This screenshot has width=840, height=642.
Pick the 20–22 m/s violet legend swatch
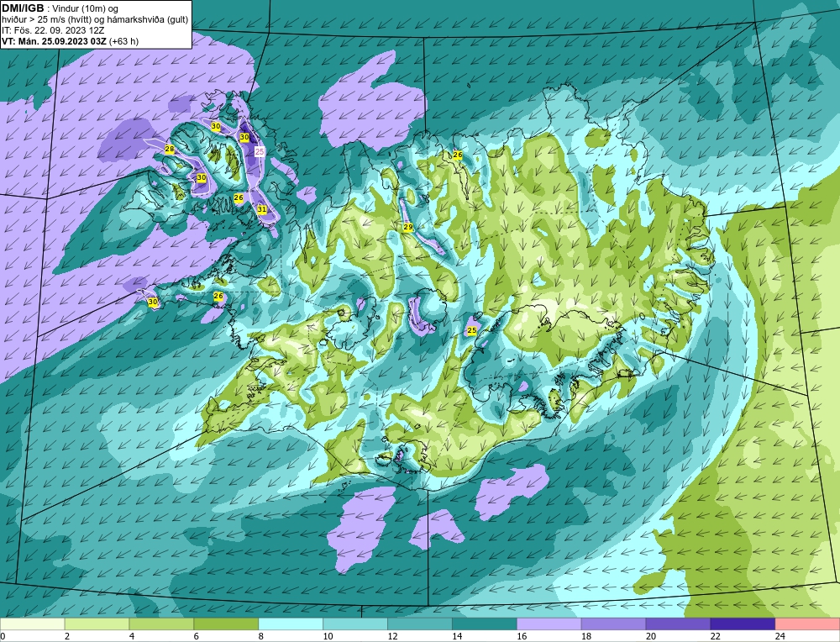pyautogui.click(x=678, y=624)
